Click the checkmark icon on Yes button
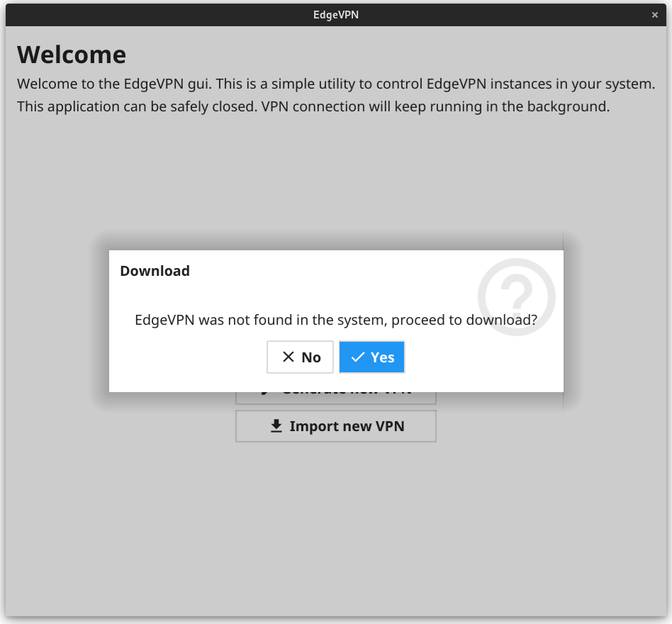672x624 pixels. tap(357, 357)
